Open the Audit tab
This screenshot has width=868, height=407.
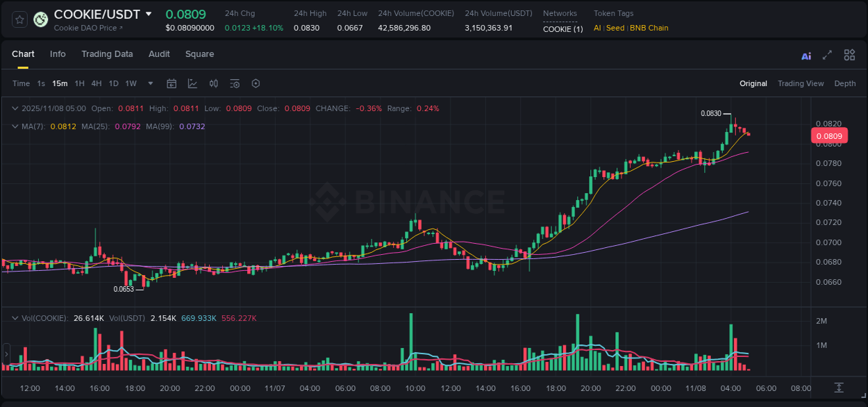tap(159, 54)
